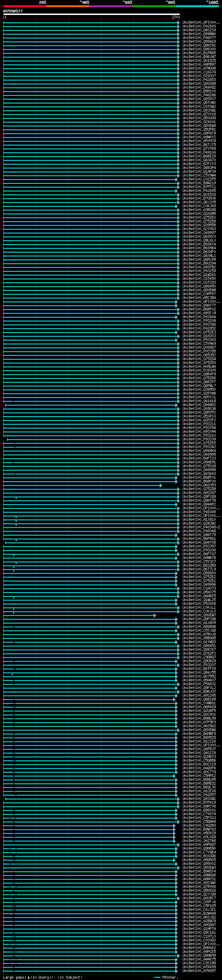
Task: Select hit label UniRef100_P93259
Action: [x=199, y=271]
